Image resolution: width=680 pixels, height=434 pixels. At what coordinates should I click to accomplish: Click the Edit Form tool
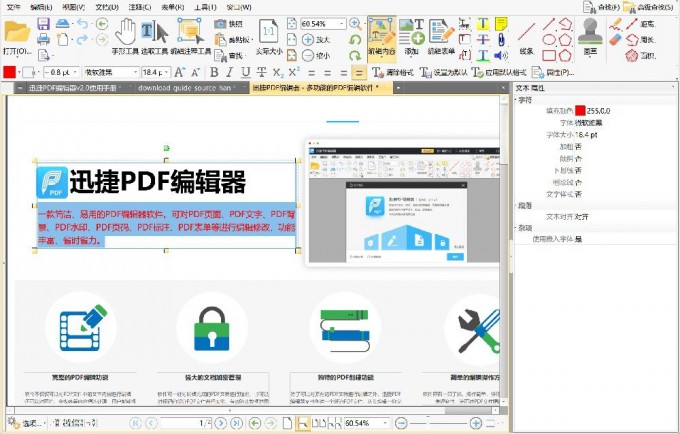[441, 37]
